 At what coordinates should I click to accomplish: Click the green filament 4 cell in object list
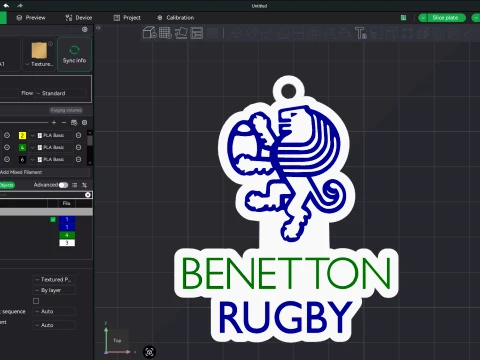tap(67, 235)
